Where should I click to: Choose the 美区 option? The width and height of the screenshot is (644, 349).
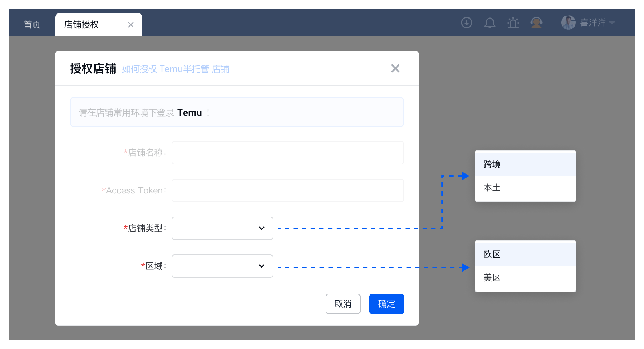coord(526,278)
